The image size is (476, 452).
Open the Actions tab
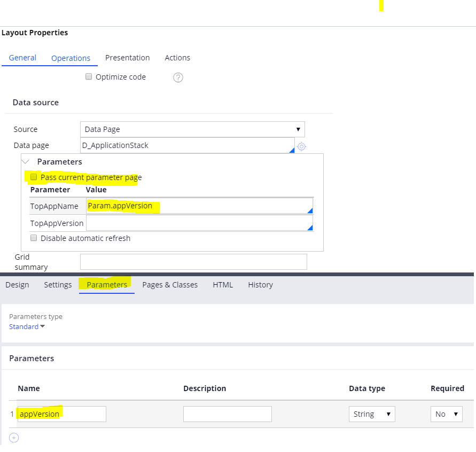(177, 58)
